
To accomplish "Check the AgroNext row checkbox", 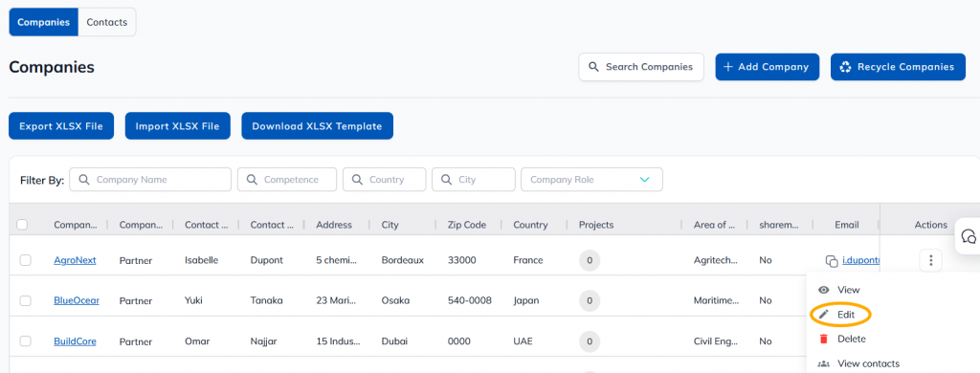I will [x=26, y=260].
